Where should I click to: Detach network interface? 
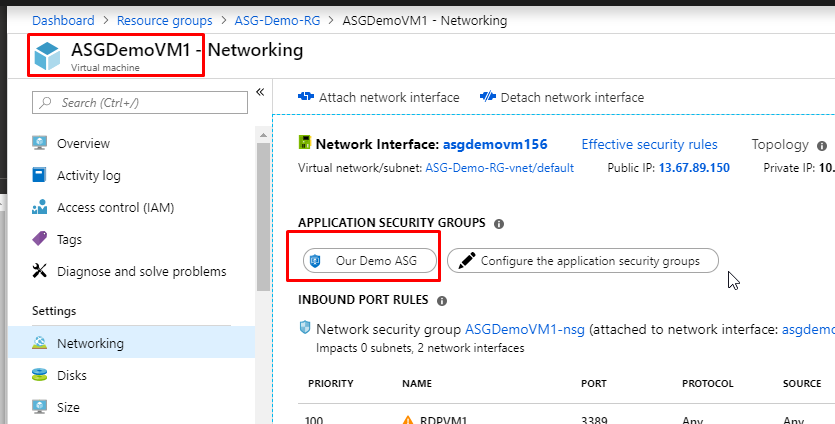coord(562,97)
